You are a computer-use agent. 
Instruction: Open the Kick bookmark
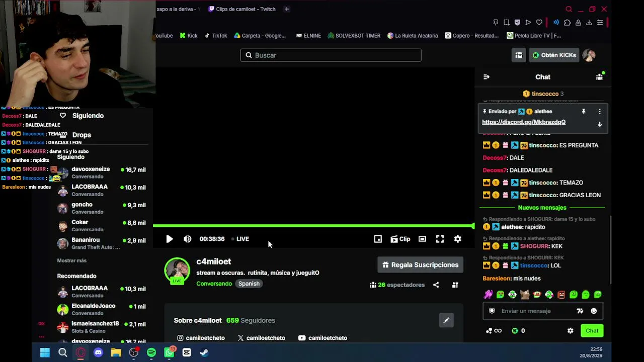(188, 36)
